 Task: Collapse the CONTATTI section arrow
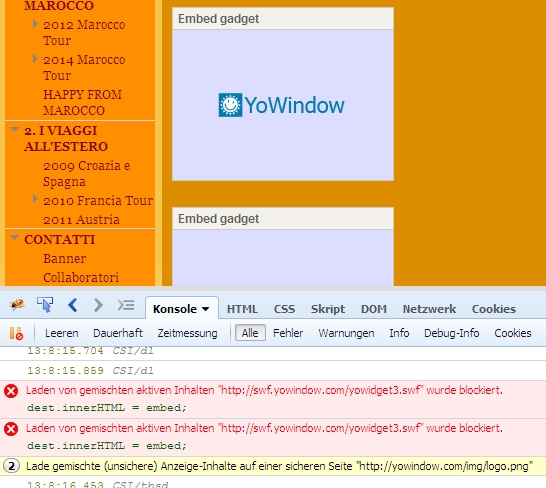[14, 238]
